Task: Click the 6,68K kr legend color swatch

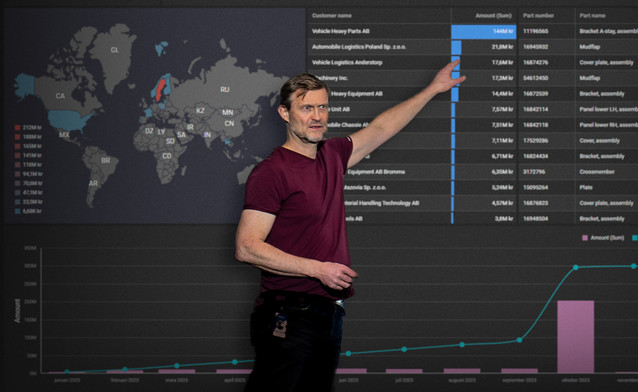Action: tap(17, 211)
